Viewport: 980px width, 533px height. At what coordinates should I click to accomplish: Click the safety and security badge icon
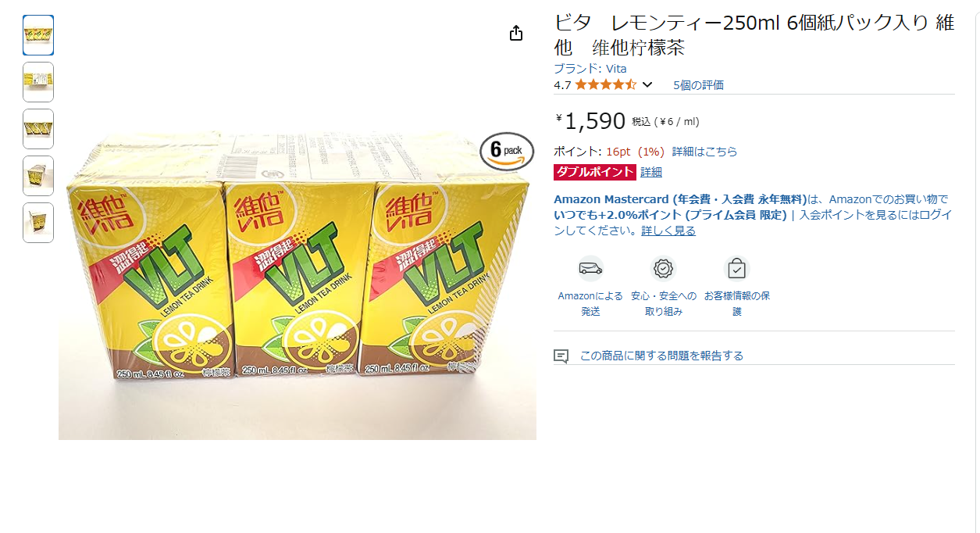[x=663, y=269]
